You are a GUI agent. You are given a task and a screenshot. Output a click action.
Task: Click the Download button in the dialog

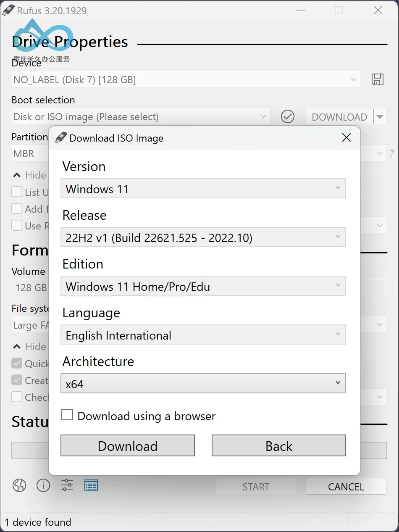pos(128,446)
